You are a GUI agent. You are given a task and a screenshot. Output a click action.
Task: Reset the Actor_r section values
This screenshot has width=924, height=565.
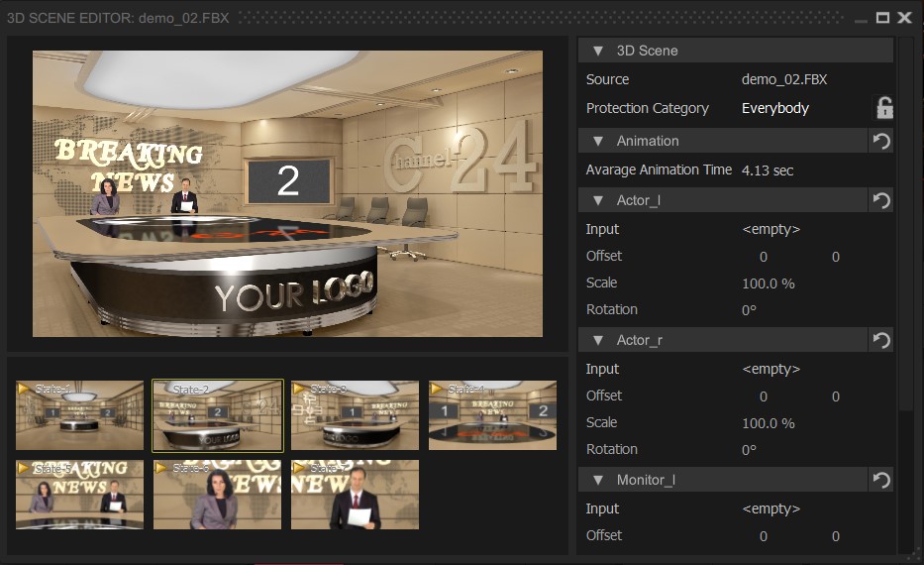[881, 340]
